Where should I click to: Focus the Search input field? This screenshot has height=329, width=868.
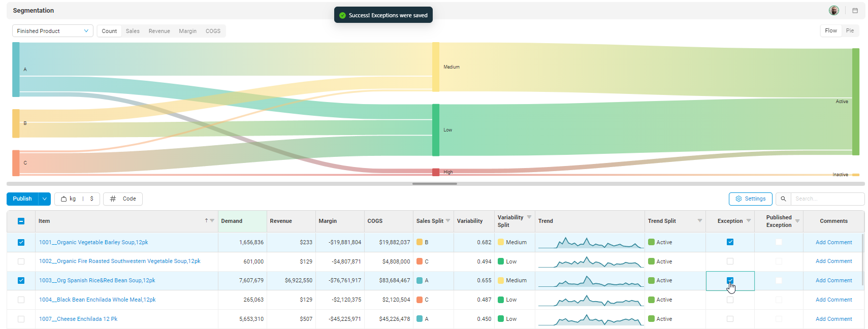[827, 199]
